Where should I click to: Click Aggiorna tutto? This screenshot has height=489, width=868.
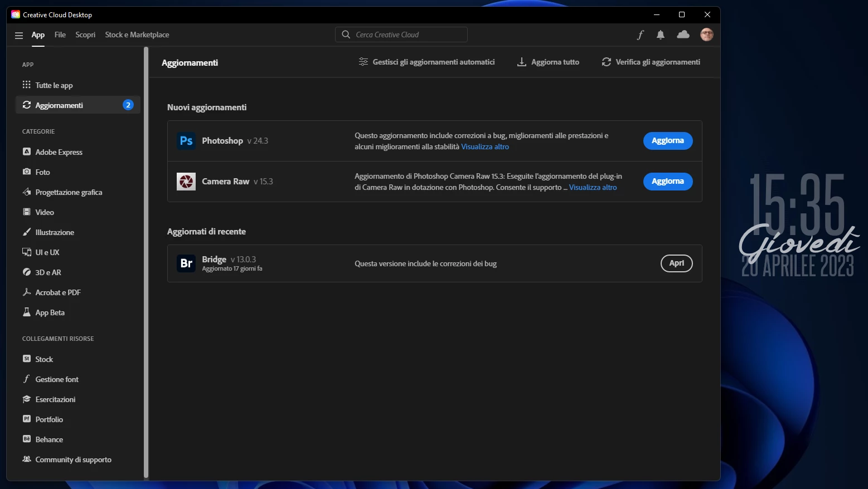coord(548,62)
